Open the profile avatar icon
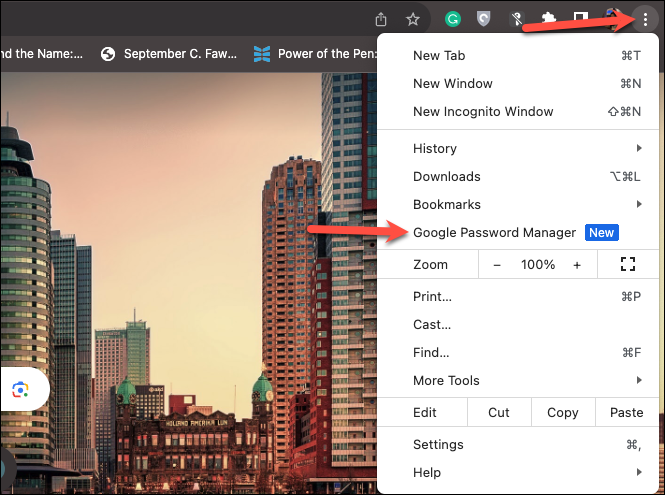The width and height of the screenshot is (665, 495). tap(614, 19)
